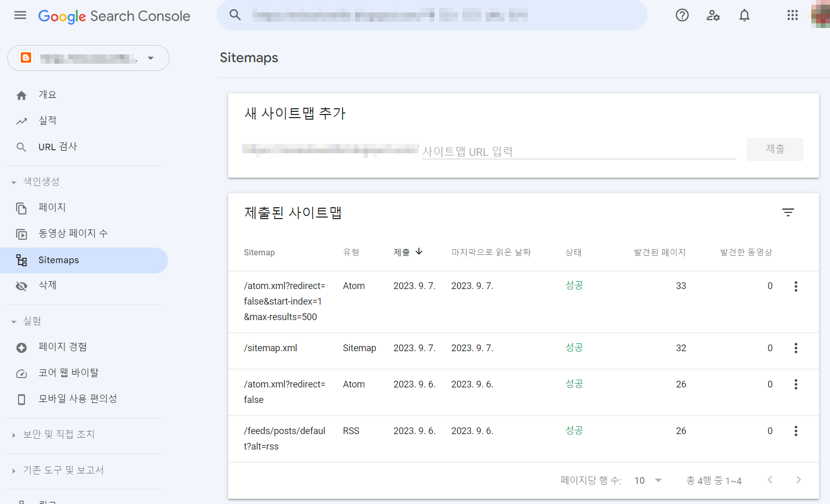
Task: Click the 코어 웹 바이탈 icon
Action: pos(21,372)
